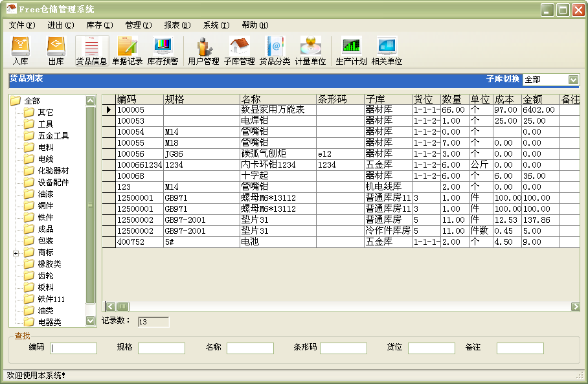Click the tree scrollbar down arrow
The image size is (588, 384).
pyautogui.click(x=91, y=321)
